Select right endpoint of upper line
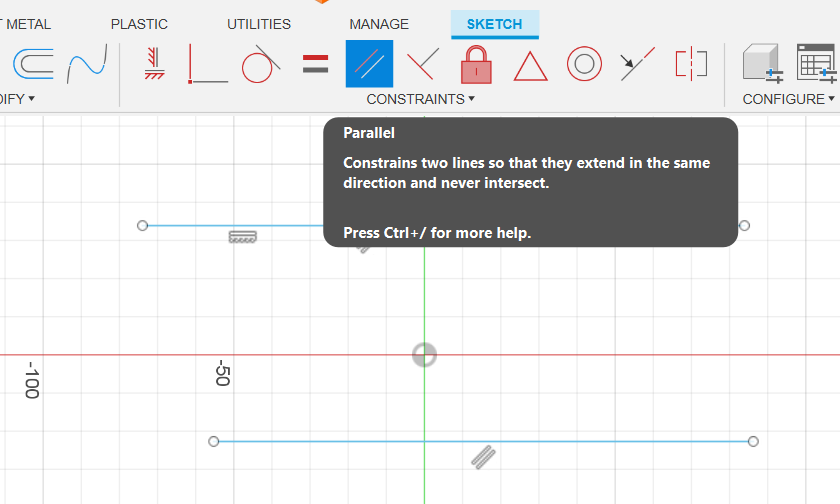840x504 pixels. (x=744, y=225)
